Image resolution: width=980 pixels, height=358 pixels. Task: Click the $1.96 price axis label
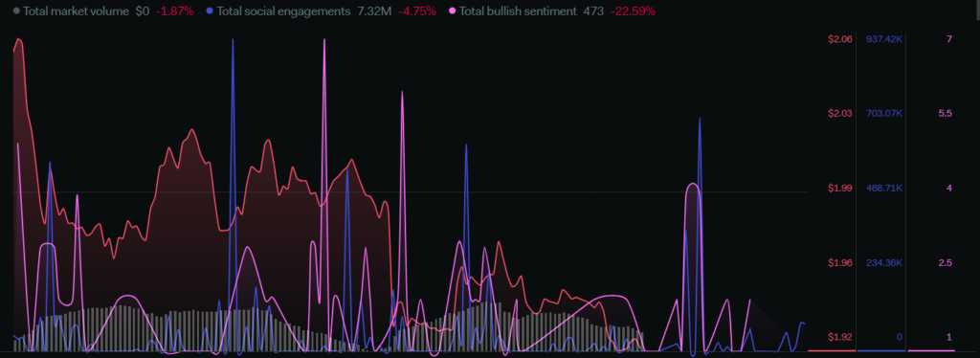tap(840, 262)
